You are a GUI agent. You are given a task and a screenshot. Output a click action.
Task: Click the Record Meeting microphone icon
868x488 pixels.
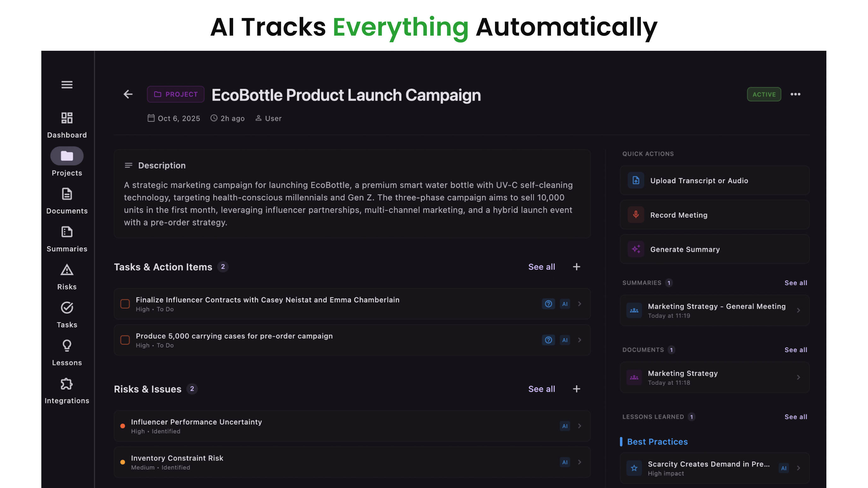click(x=636, y=215)
